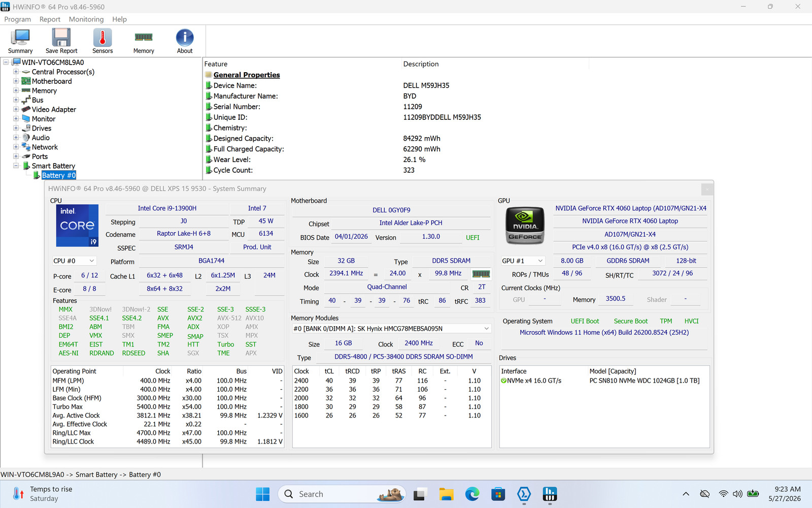Click the DELL 0GY0F9 motherboard name
This screenshot has width=812, height=508.
(391, 210)
